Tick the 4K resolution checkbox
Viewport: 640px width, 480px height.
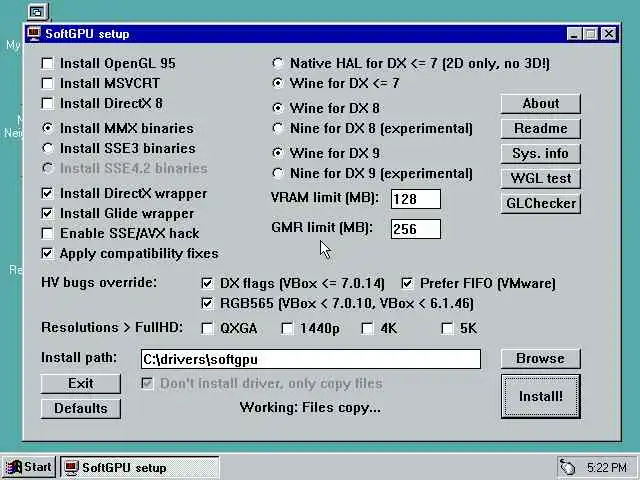[367, 328]
